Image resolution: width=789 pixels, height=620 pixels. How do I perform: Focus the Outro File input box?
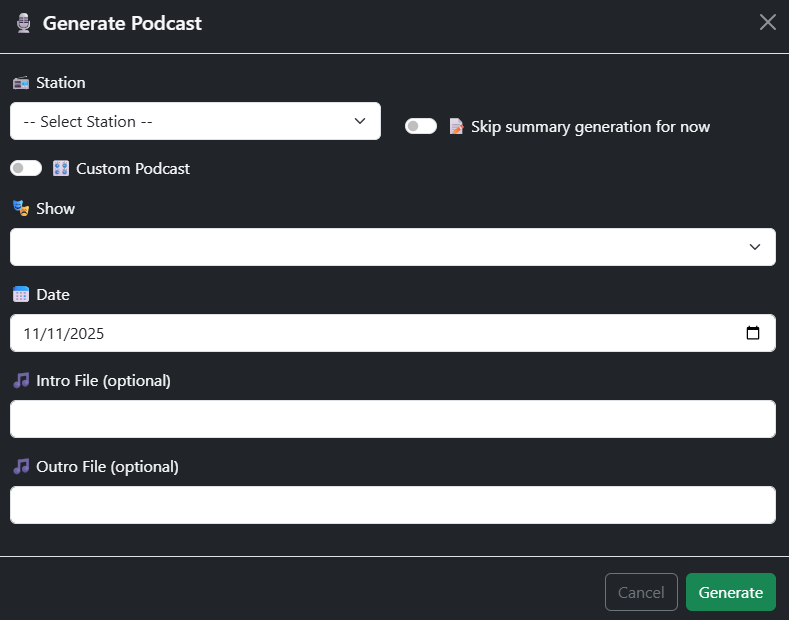point(392,505)
